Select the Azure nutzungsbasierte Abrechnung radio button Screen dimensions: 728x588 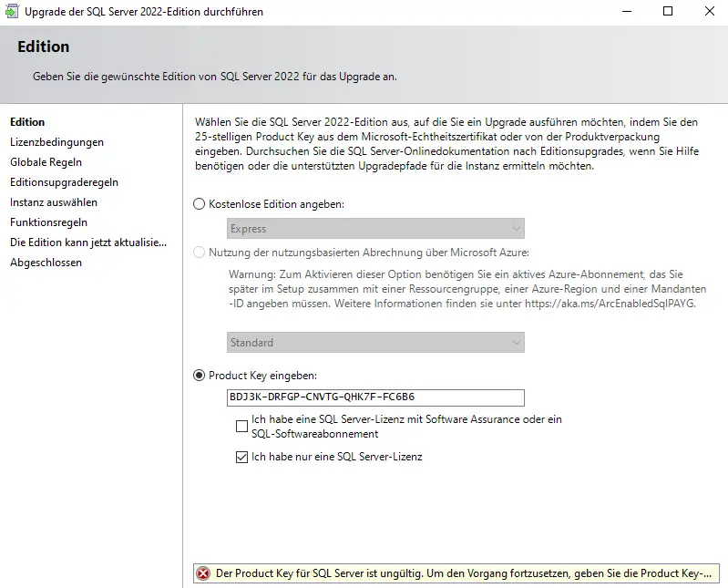tap(199, 253)
